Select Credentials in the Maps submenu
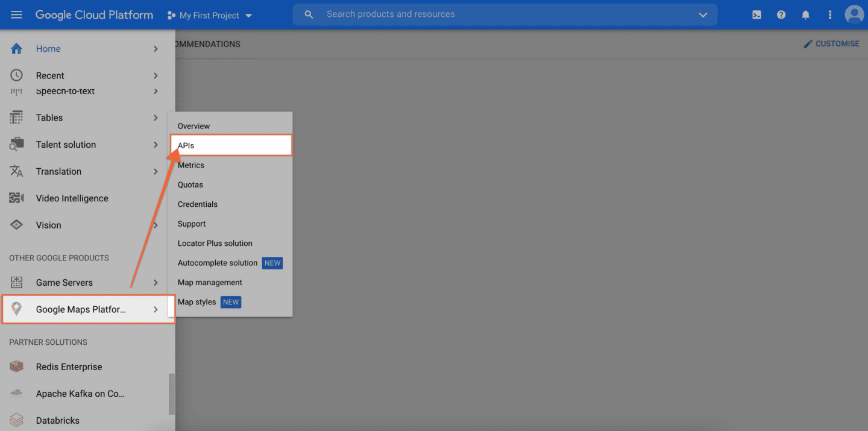This screenshot has height=431, width=868. [x=230, y=204]
